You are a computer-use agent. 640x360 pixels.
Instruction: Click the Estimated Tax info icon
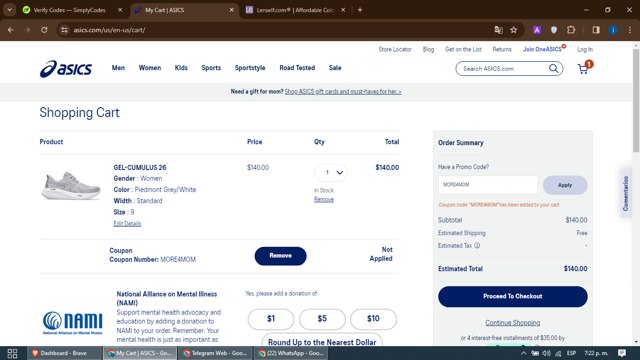pyautogui.click(x=477, y=246)
